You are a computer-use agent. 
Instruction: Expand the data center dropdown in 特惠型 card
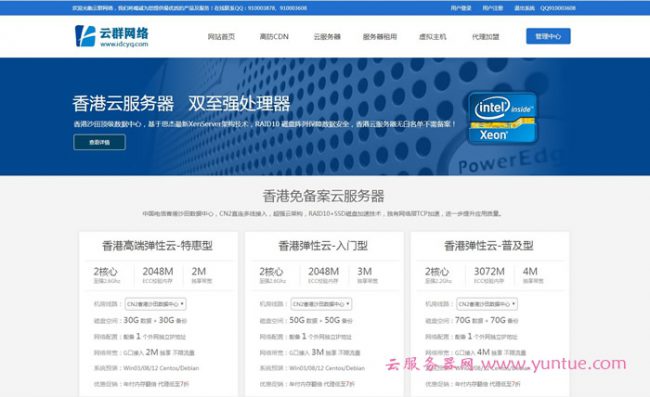tap(155, 304)
